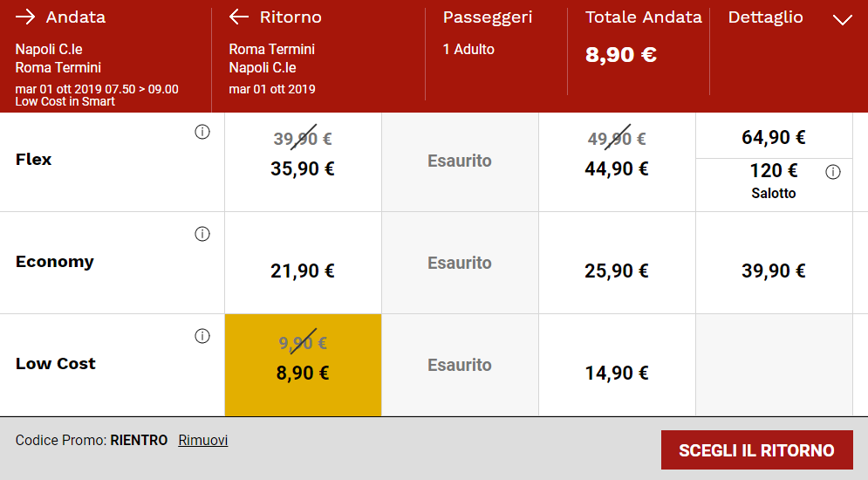Open the Economy fare info icon
The image size is (868, 480).
coord(202,234)
